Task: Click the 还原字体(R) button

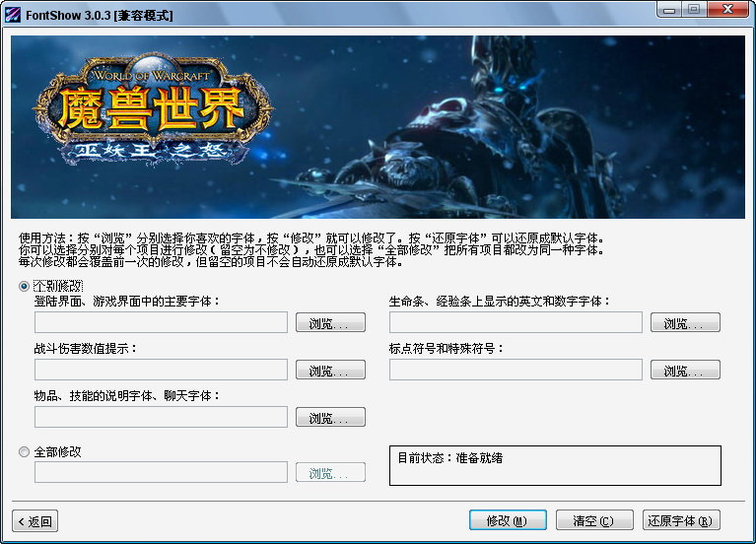Action: click(681, 520)
